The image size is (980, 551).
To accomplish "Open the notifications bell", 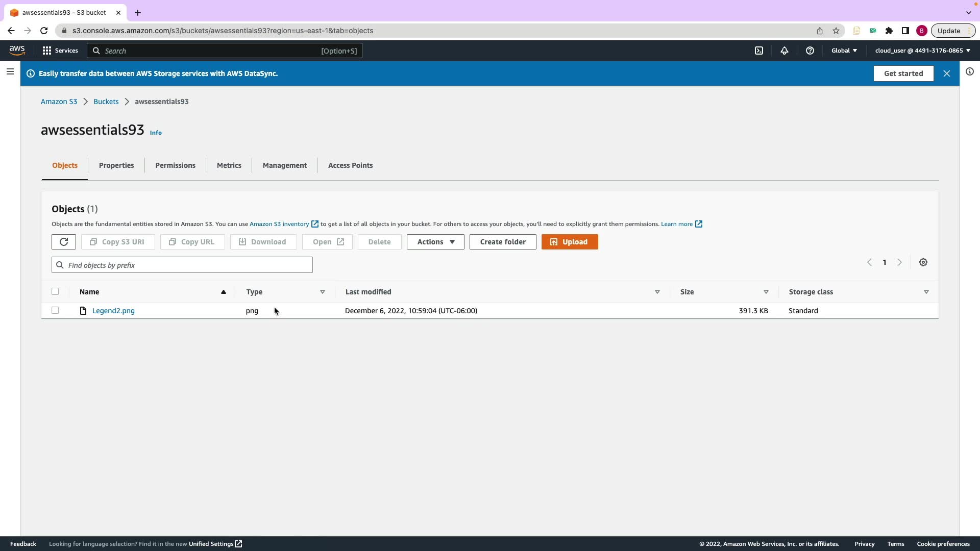I will tap(785, 51).
